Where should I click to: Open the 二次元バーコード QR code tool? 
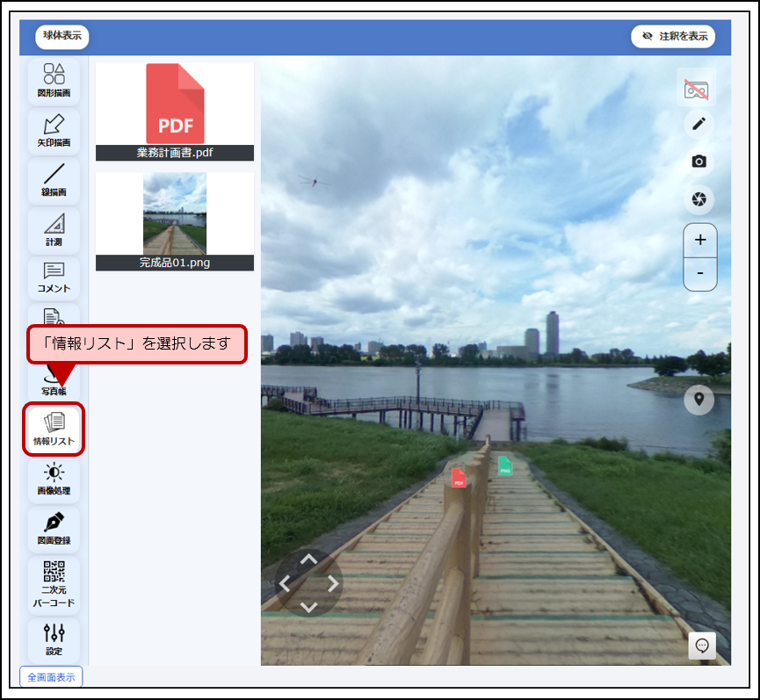point(54,585)
